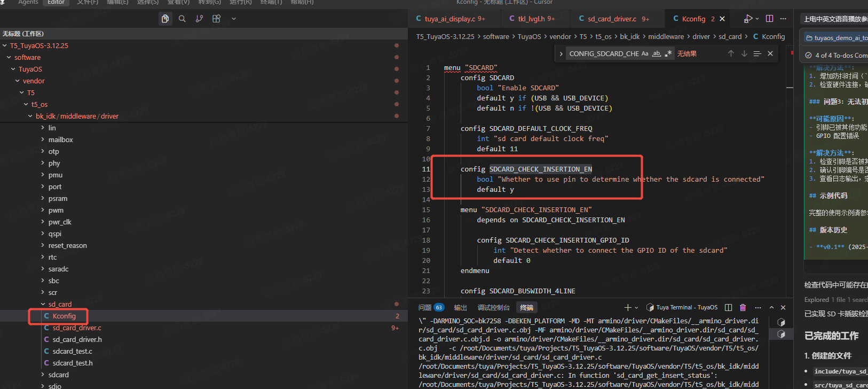This screenshot has width=868, height=389.
Task: Kill terminal with the trash icon
Action: click(x=743, y=307)
